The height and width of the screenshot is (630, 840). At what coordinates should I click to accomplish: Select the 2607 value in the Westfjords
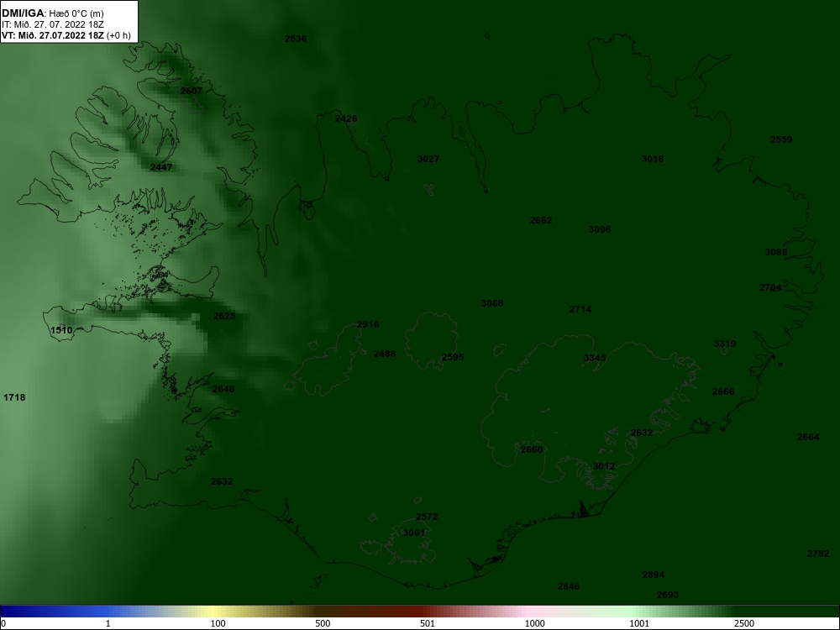(192, 91)
